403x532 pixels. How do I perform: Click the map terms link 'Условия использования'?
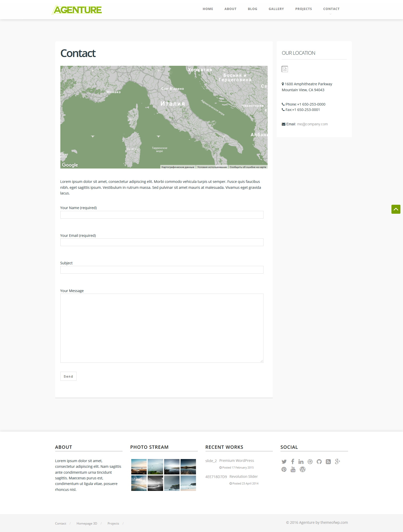[212, 167]
